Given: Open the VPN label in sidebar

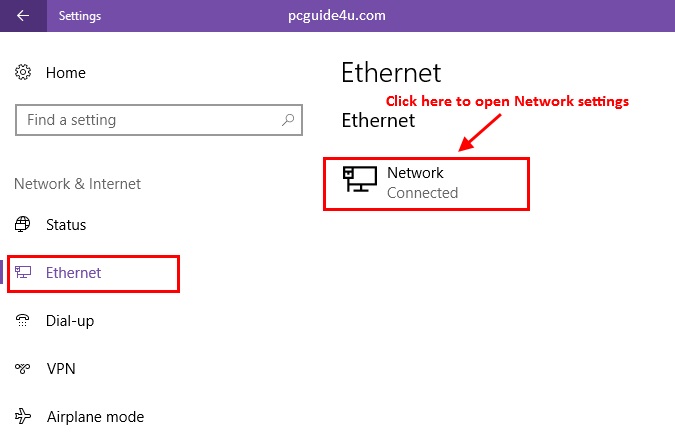Looking at the screenshot, I should click(x=61, y=369).
